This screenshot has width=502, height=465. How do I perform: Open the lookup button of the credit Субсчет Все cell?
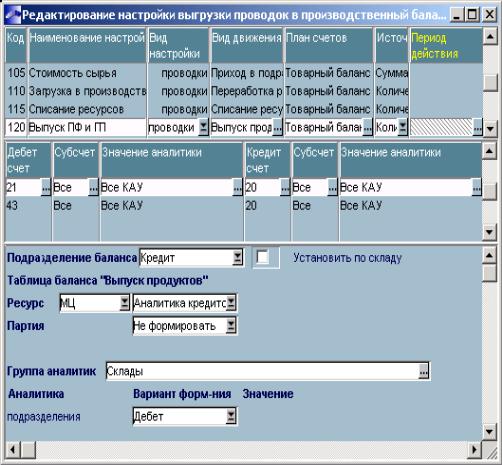click(x=333, y=188)
